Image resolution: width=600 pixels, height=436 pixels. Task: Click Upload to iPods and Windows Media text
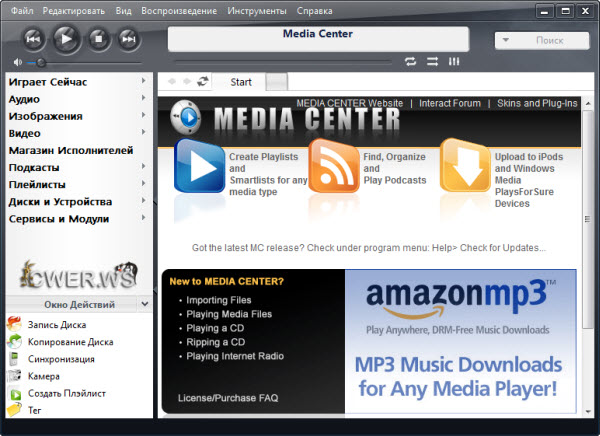click(529, 180)
